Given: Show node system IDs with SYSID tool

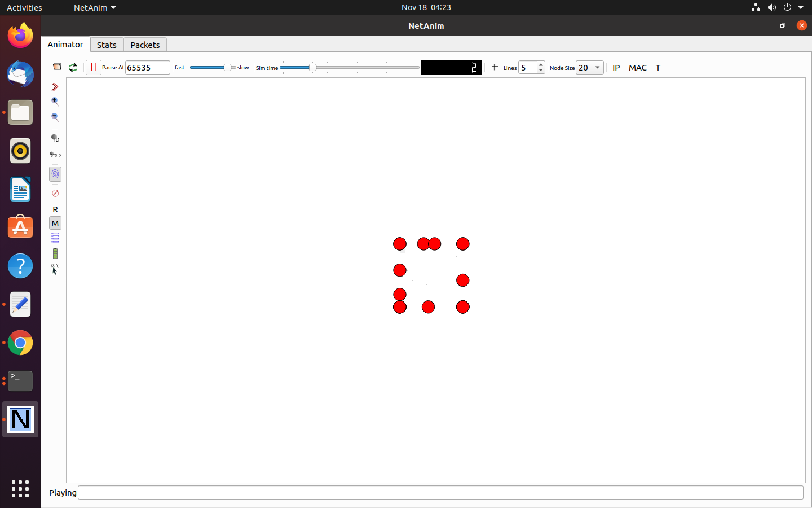Looking at the screenshot, I should pos(55,155).
